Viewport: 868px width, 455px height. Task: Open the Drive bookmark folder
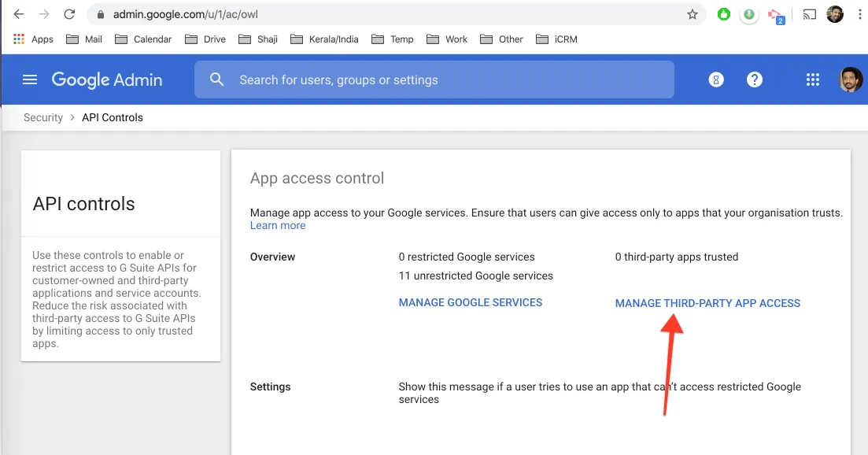[205, 39]
